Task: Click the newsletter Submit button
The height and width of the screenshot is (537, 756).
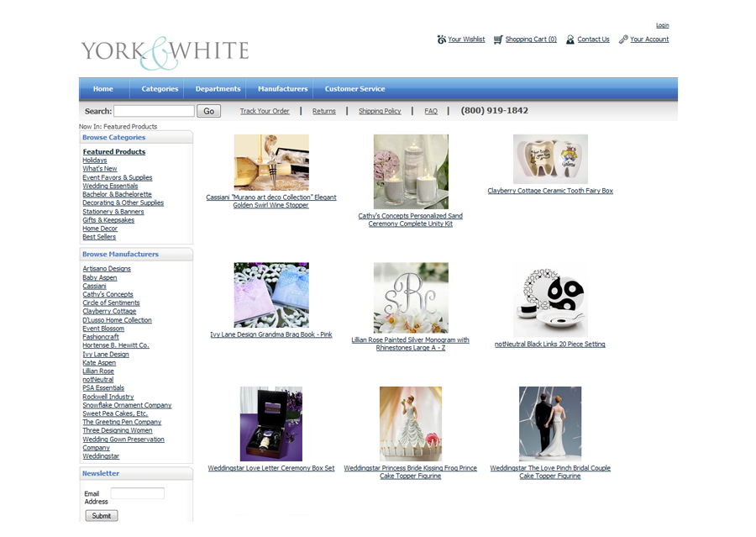Action: (x=102, y=516)
